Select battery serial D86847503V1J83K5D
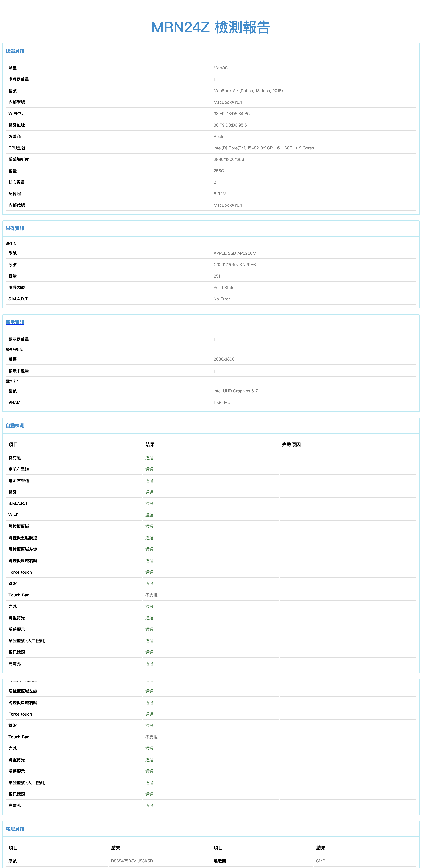This screenshot has width=422, height=868. (x=132, y=861)
